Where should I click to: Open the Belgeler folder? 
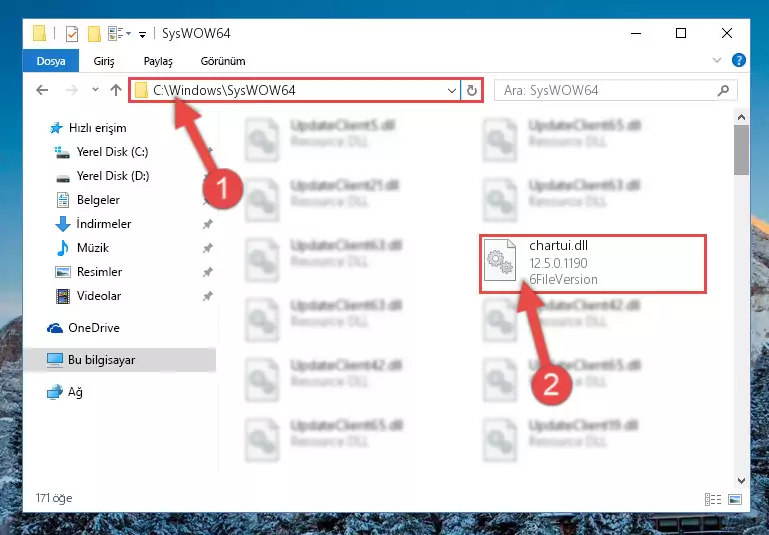98,200
